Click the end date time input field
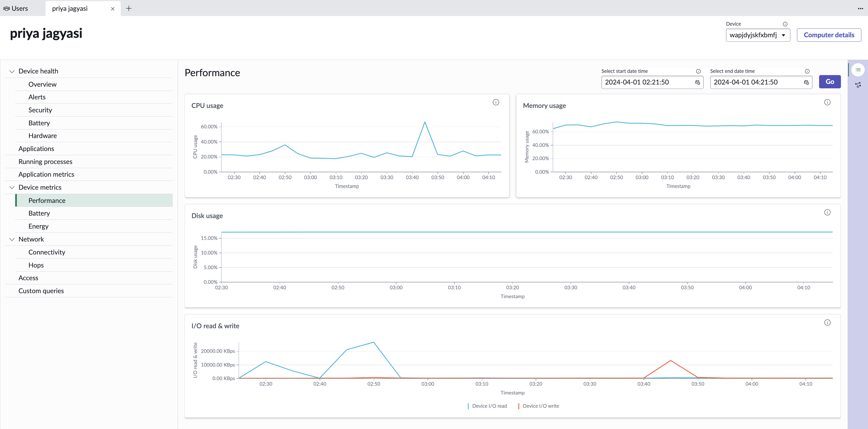Image resolution: width=868 pixels, height=429 pixels. 761,83
